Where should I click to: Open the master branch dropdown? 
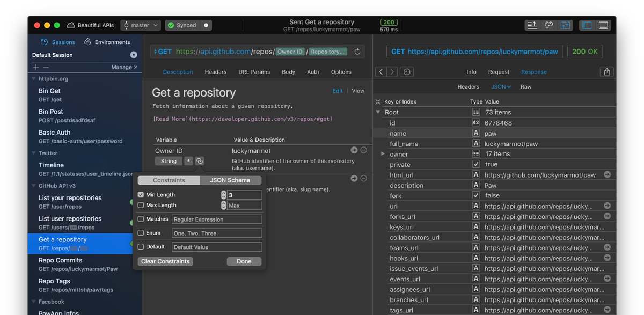coord(141,25)
